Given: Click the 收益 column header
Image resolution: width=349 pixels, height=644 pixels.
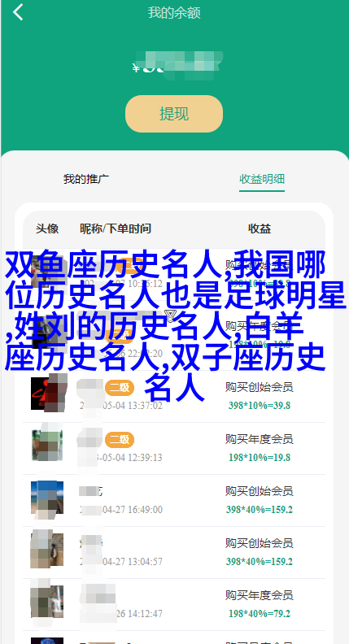Looking at the screenshot, I should point(260,228).
